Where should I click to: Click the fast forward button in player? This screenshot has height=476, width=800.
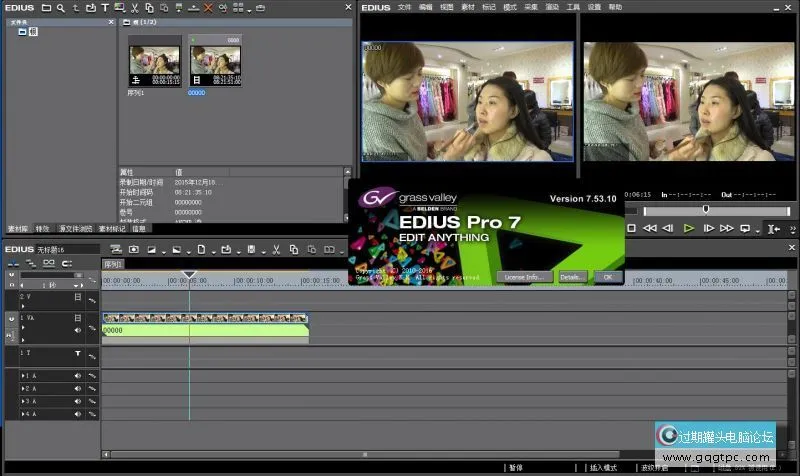click(x=728, y=228)
